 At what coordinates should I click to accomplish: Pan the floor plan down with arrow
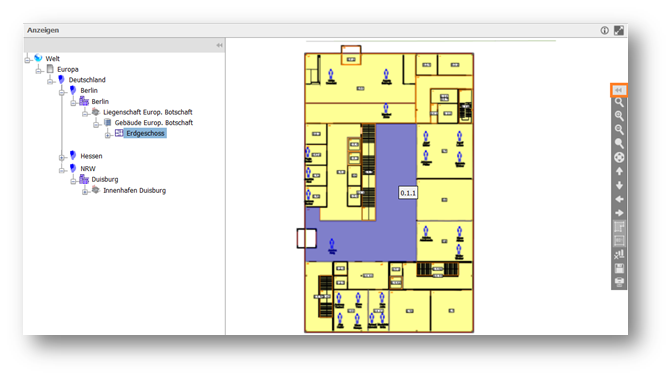tap(619, 185)
